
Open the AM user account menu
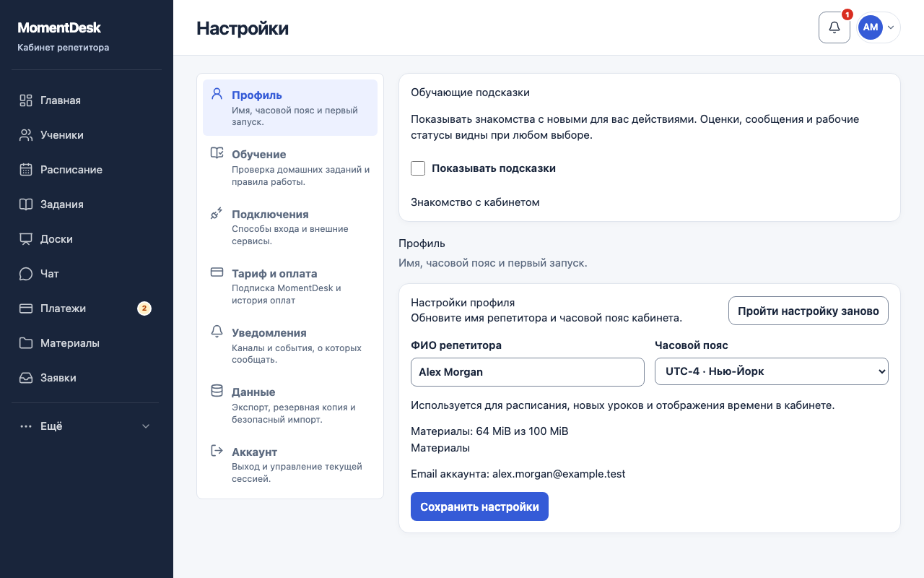coord(878,27)
